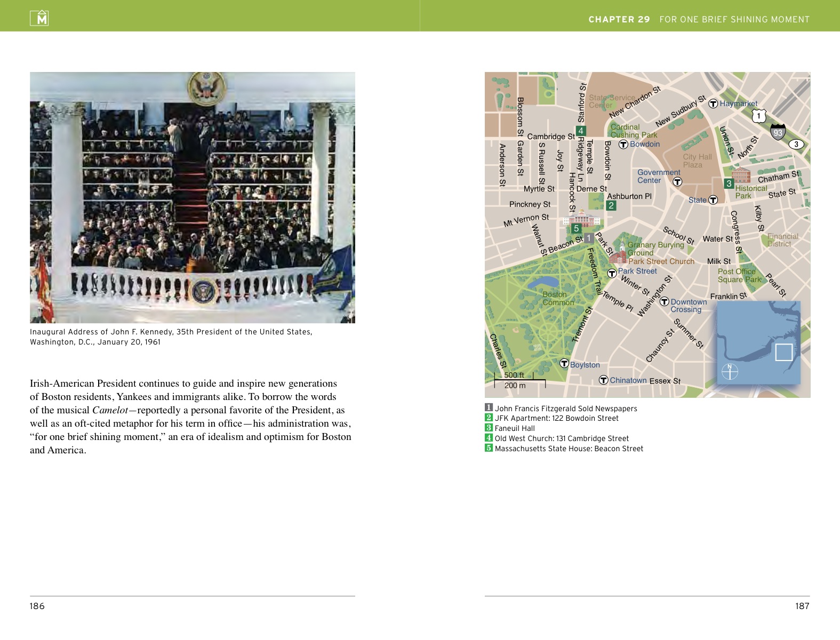Click the Boston Common map label
Image resolution: width=840 pixels, height=640 pixels.
[x=558, y=298]
